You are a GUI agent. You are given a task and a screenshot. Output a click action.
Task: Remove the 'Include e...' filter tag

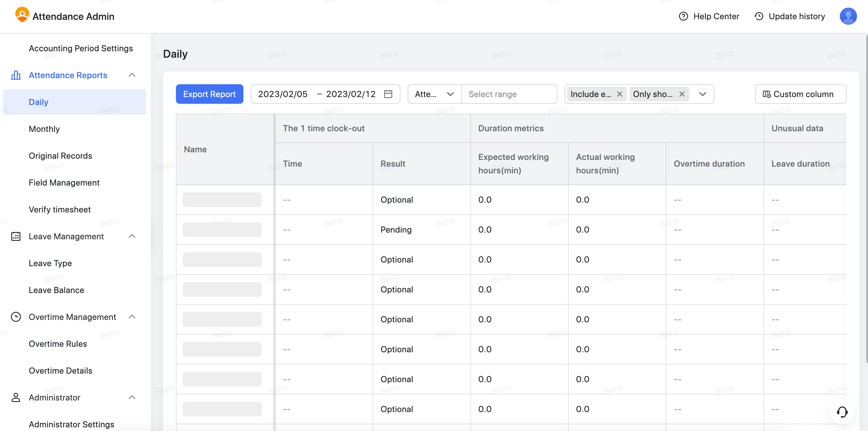point(619,94)
